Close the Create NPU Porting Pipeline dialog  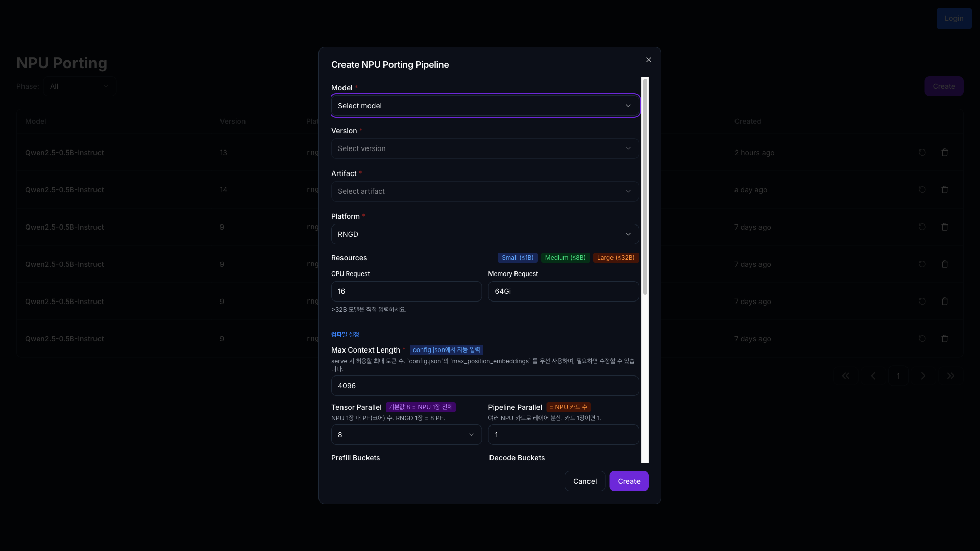pos(648,60)
